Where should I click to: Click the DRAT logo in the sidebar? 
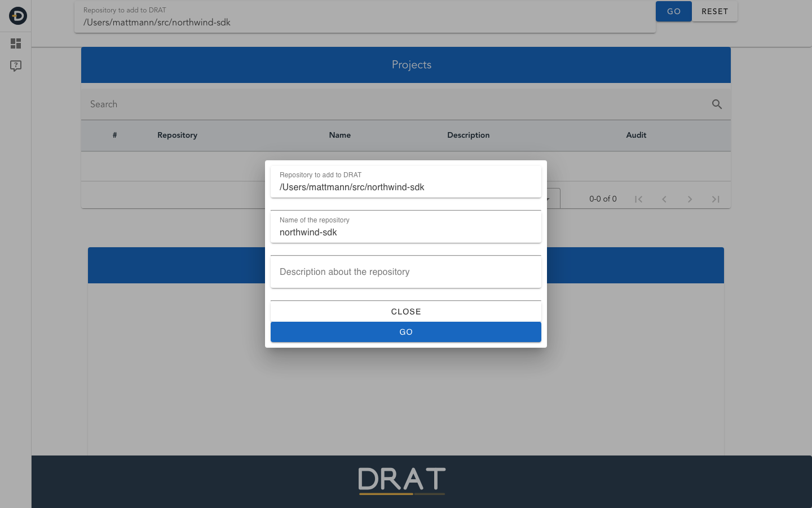pos(17,16)
